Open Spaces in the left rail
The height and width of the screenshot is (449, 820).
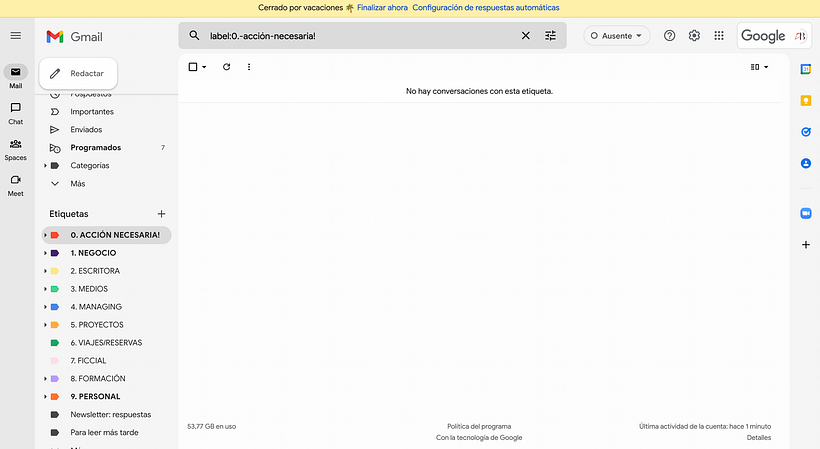point(16,149)
